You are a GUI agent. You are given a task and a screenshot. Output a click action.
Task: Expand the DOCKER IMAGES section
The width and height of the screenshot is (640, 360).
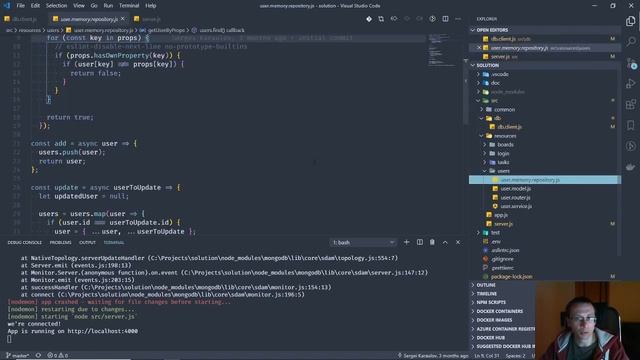[x=494, y=320]
